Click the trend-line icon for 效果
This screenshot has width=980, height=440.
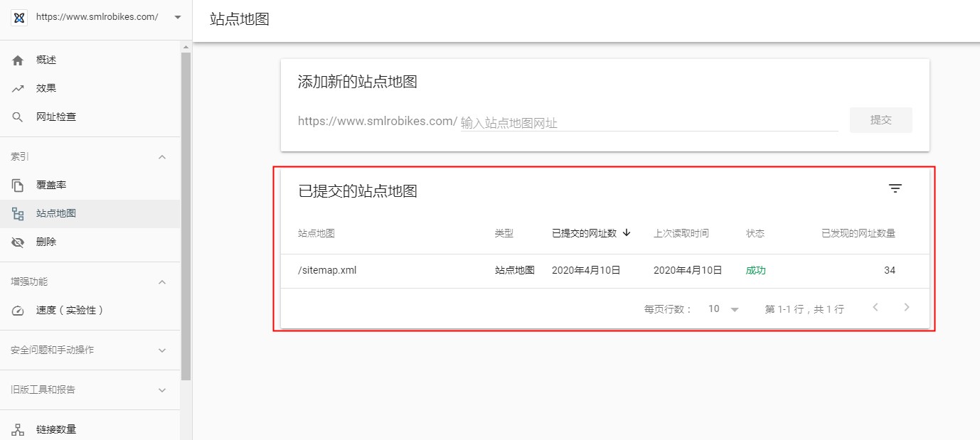[x=18, y=89]
